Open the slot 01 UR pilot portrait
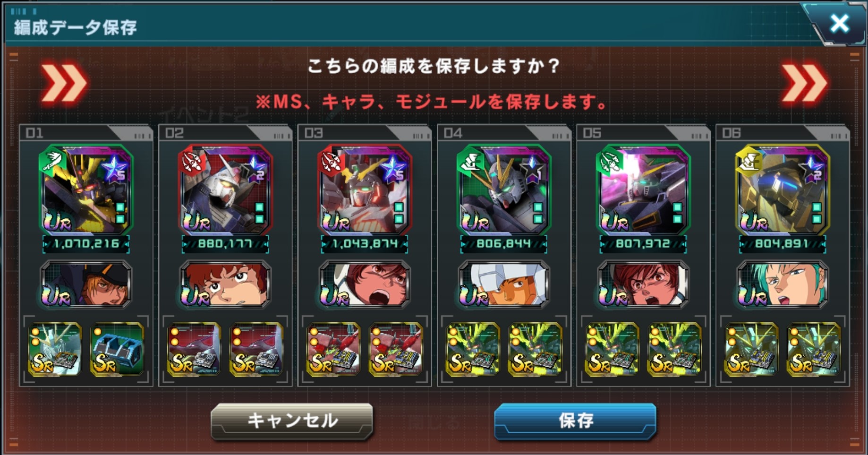 pyautogui.click(x=86, y=284)
